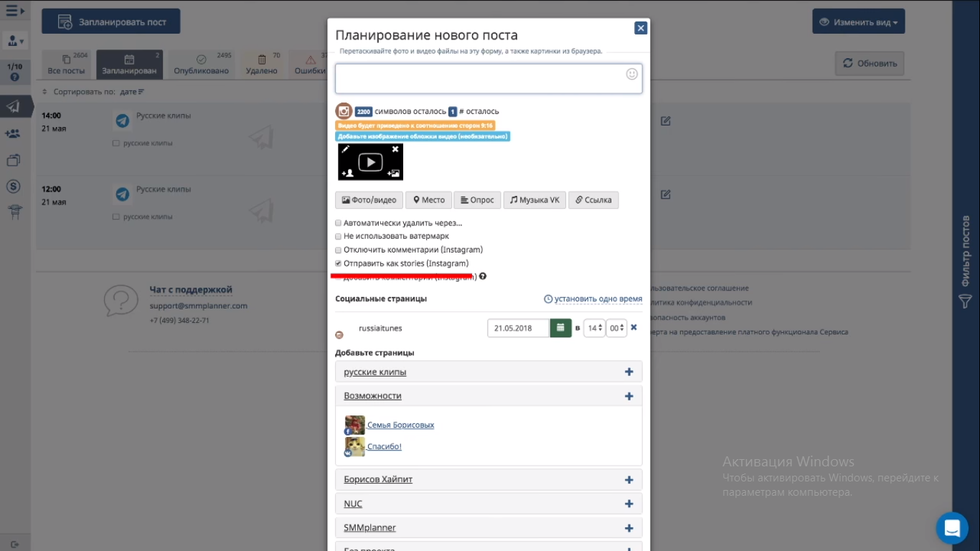Click the Instagram icon above the character counter

(344, 111)
